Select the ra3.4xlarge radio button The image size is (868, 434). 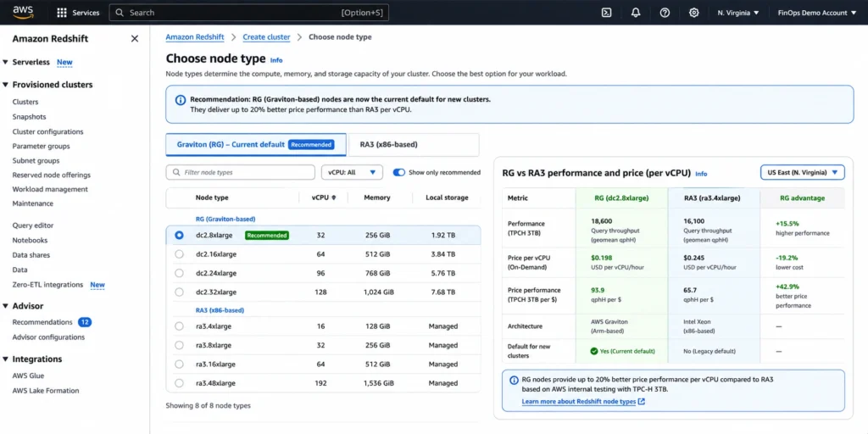coord(179,326)
